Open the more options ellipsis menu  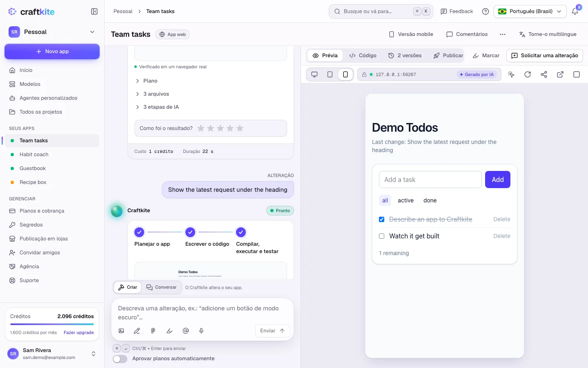tap(503, 34)
